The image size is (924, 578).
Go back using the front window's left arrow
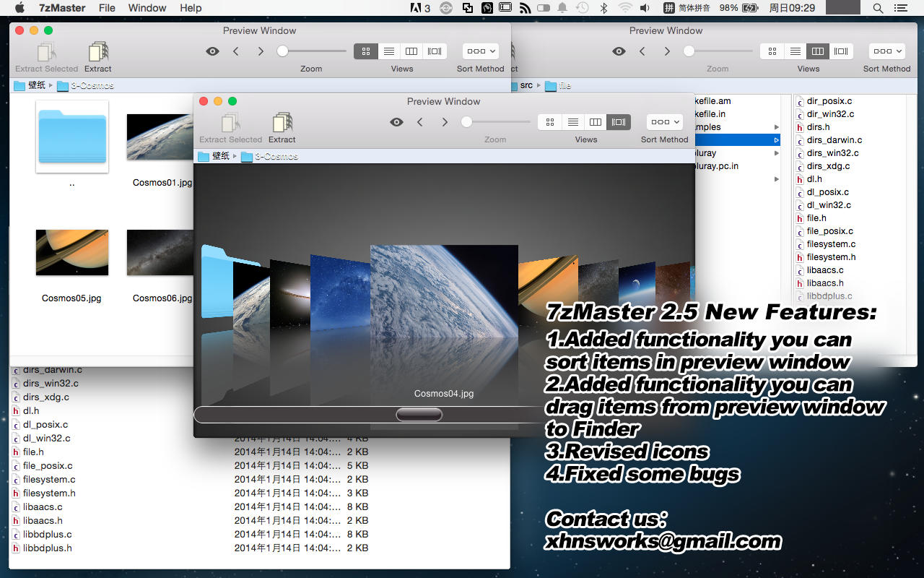pos(420,122)
